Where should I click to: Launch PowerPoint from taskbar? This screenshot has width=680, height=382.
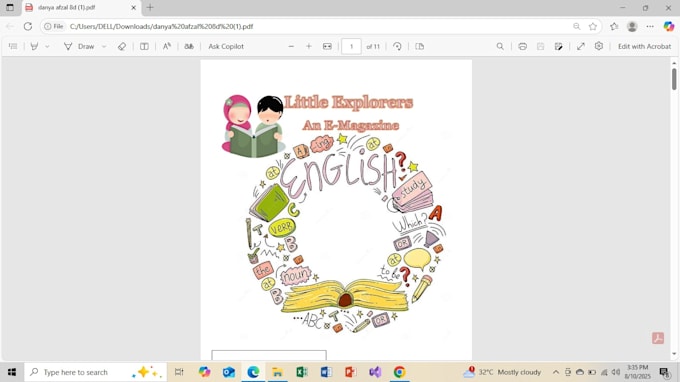click(x=350, y=372)
